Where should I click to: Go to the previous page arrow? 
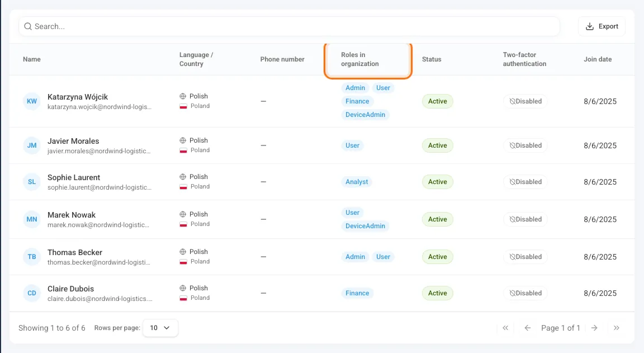527,328
